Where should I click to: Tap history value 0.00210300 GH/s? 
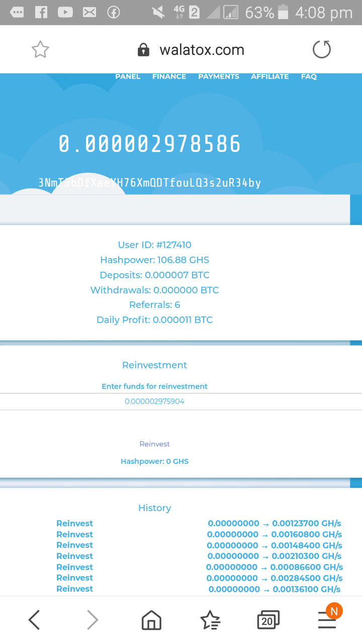pyautogui.click(x=307, y=556)
